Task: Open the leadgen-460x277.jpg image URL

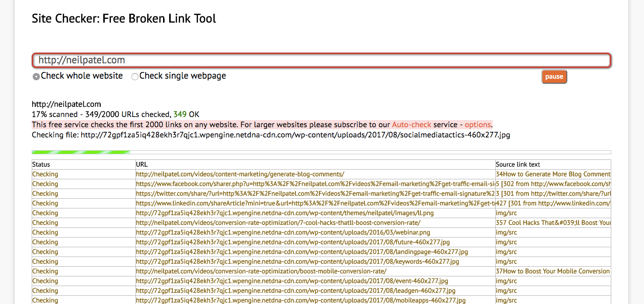Action: click(x=295, y=291)
